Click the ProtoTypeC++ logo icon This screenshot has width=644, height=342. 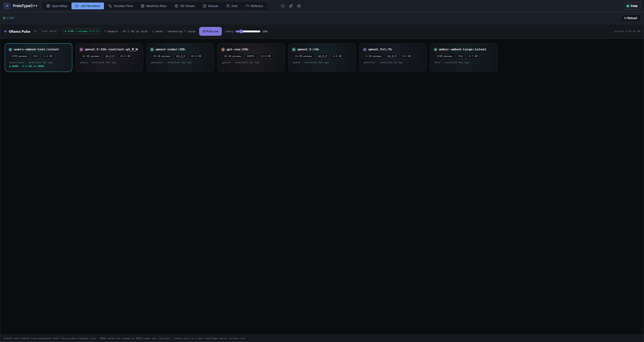click(x=7, y=6)
